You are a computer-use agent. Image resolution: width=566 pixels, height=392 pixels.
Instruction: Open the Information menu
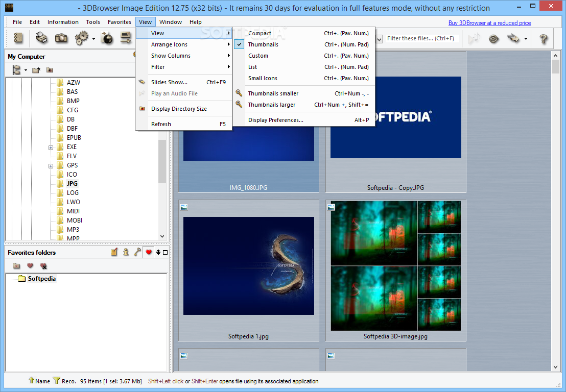pyautogui.click(x=63, y=22)
